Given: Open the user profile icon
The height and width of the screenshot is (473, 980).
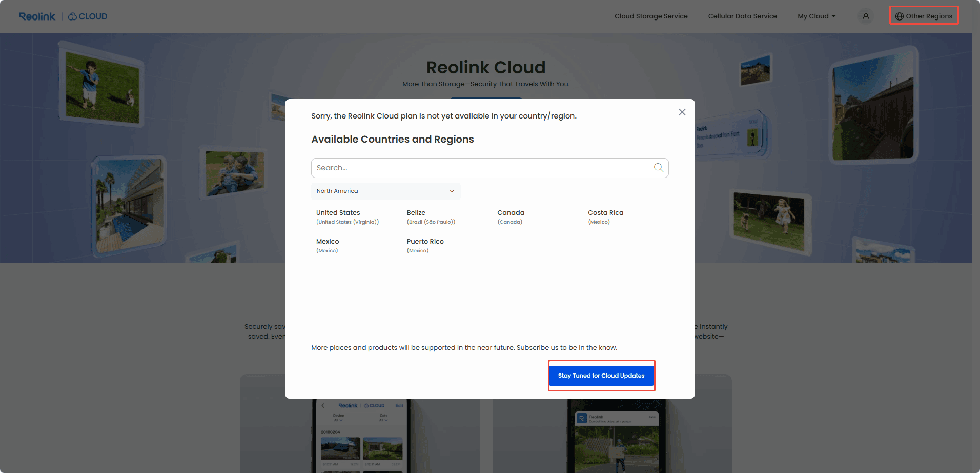Looking at the screenshot, I should pyautogui.click(x=866, y=16).
